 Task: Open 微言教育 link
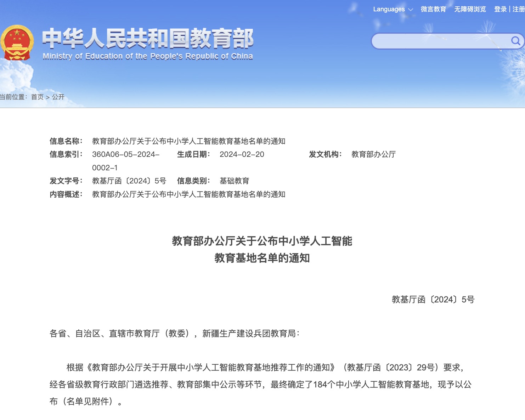[433, 9]
